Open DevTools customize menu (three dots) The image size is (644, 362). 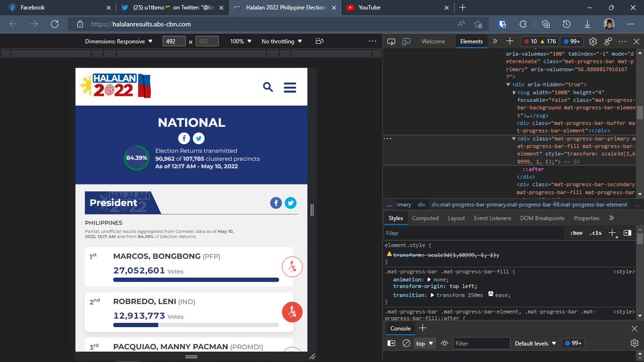(x=622, y=41)
